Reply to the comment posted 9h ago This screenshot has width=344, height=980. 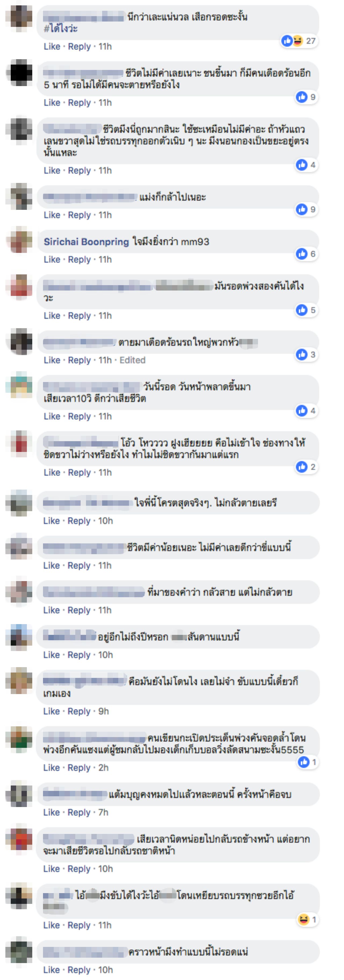pyautogui.click(x=79, y=711)
